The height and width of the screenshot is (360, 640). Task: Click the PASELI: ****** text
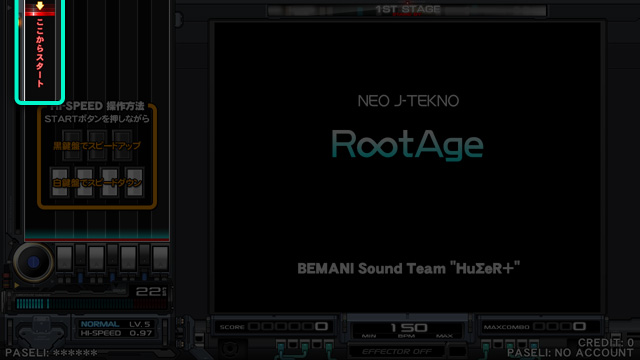51,353
